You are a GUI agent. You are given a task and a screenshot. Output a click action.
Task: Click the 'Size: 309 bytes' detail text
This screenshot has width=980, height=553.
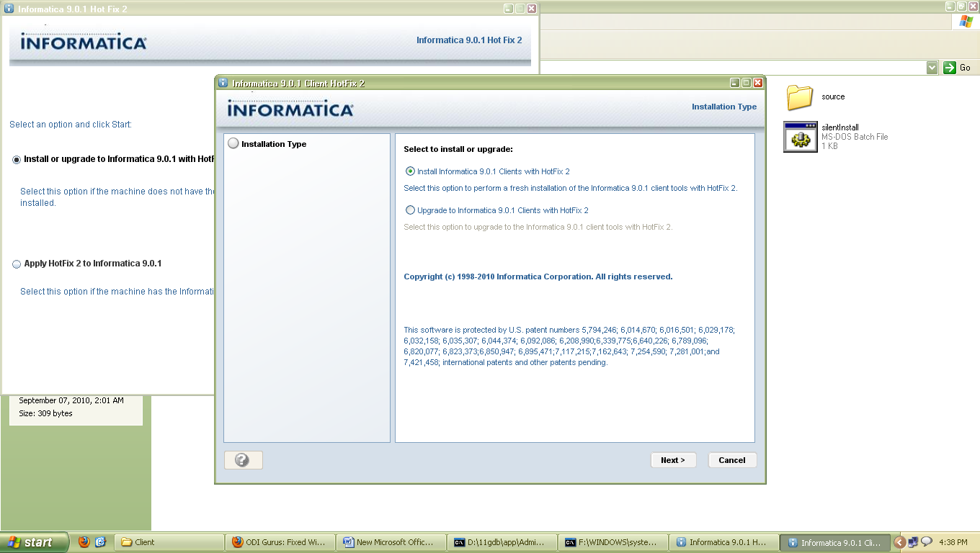click(45, 413)
